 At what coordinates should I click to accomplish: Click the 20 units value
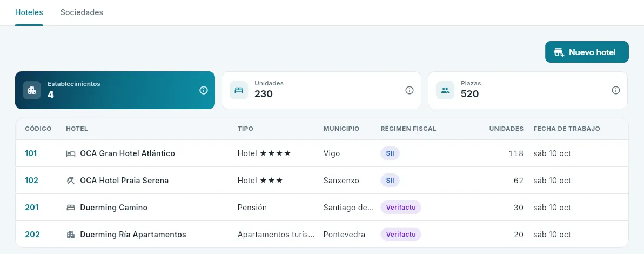[518, 234]
